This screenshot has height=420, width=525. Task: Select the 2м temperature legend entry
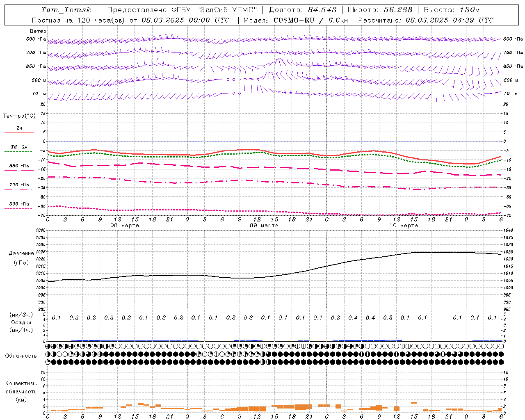tap(19, 128)
